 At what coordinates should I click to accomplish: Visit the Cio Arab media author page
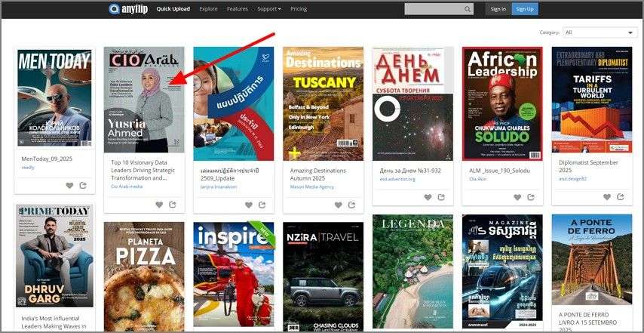point(127,187)
